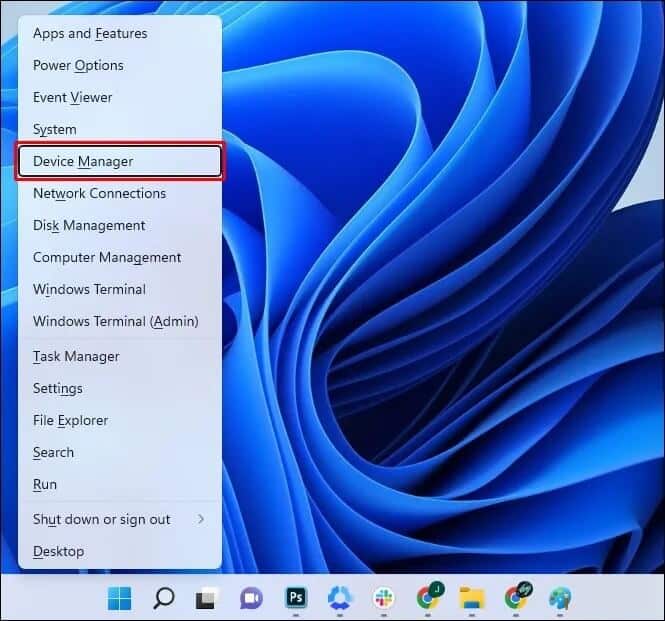Choose the Search menu entry
This screenshot has width=665, height=621.
[x=120, y=453]
